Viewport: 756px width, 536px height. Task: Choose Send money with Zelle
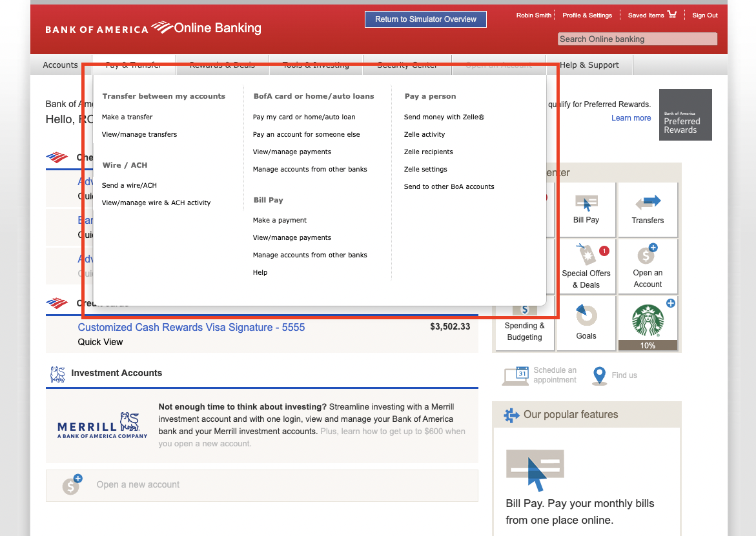[x=444, y=117]
